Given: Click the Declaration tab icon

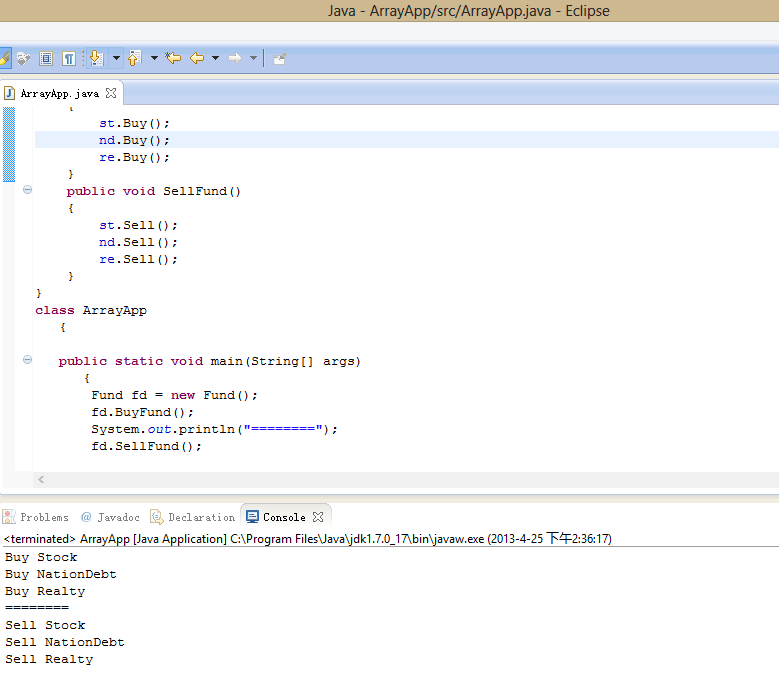Looking at the screenshot, I should tap(156, 517).
